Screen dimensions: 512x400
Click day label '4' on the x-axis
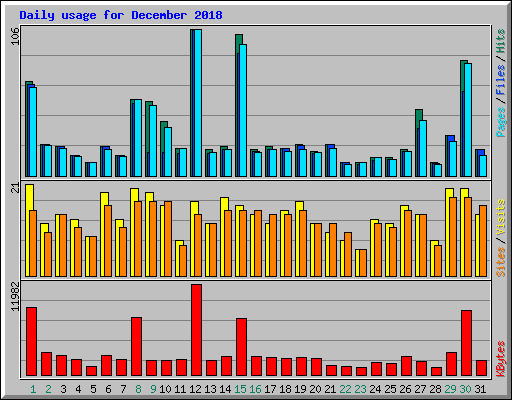(x=78, y=389)
